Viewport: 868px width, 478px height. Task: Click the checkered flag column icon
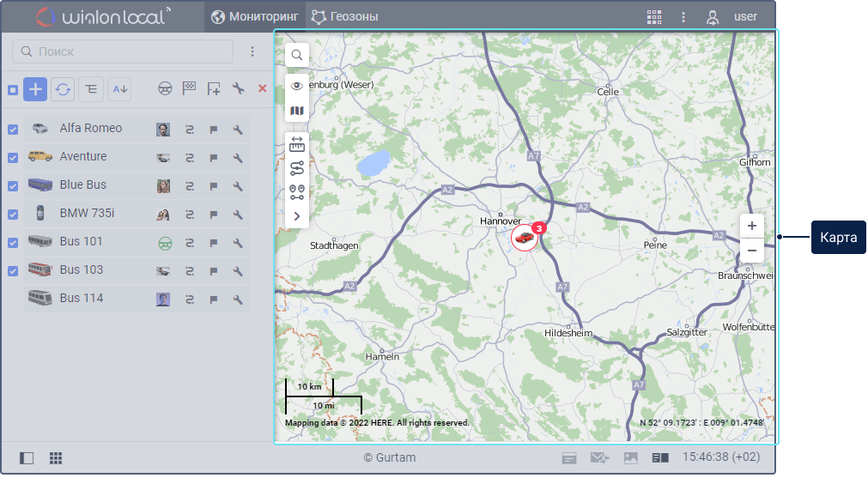(x=190, y=88)
